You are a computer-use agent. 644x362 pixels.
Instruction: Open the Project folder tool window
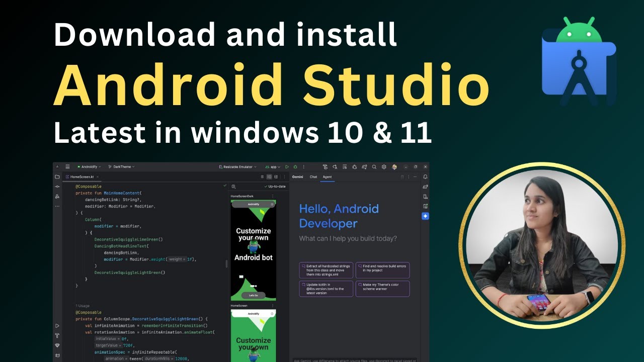coord(57,177)
